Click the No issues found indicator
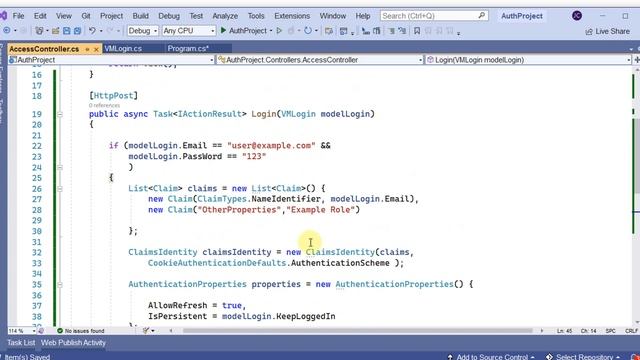640x360 pixels. point(81,331)
